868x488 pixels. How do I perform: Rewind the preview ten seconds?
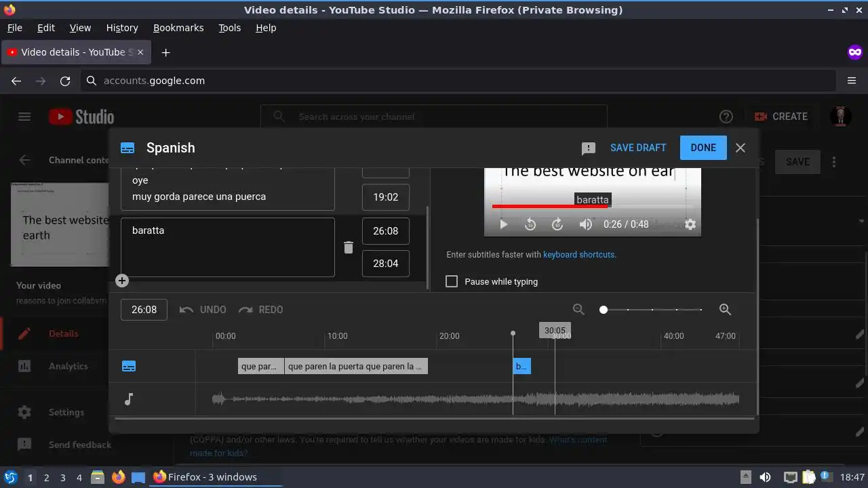click(530, 224)
